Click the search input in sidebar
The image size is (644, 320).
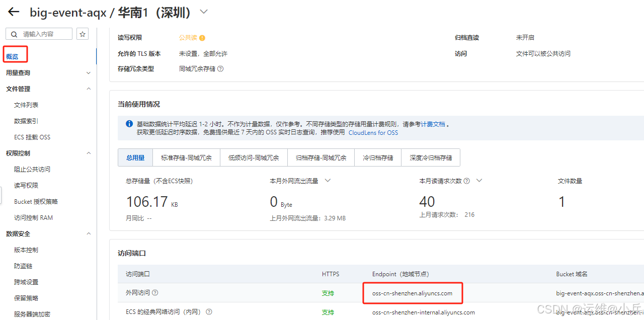click(39, 34)
